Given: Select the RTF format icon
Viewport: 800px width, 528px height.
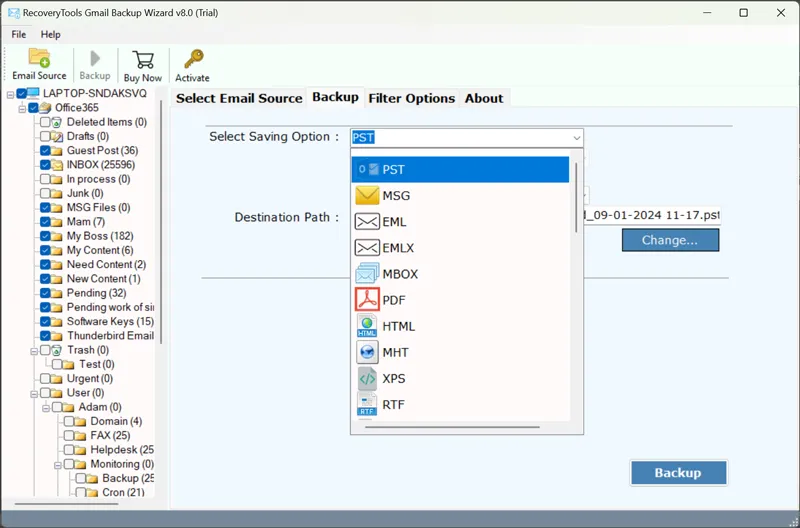Looking at the screenshot, I should (367, 405).
